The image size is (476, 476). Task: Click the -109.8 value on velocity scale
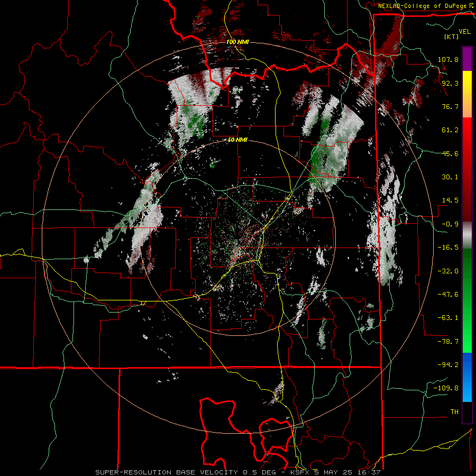pyautogui.click(x=446, y=388)
